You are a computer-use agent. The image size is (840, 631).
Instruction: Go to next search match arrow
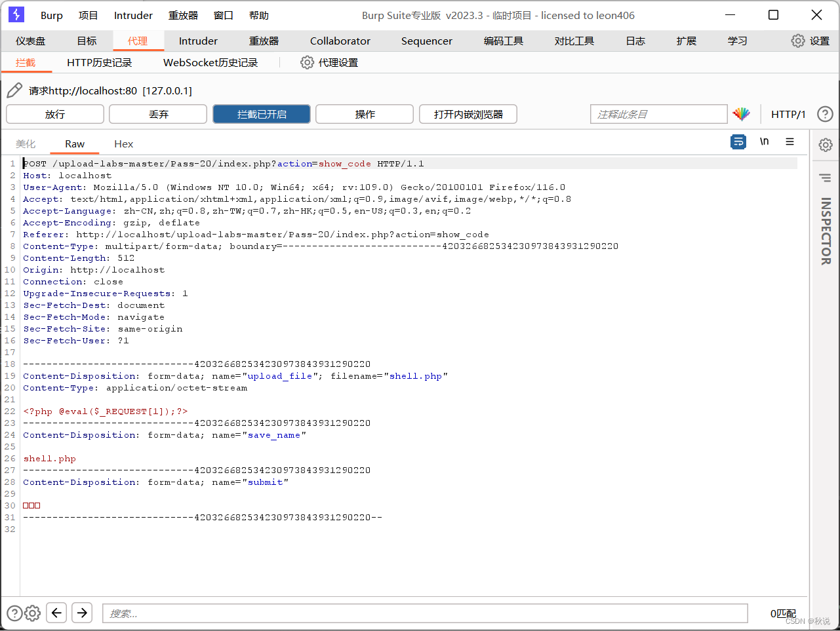tap(82, 613)
